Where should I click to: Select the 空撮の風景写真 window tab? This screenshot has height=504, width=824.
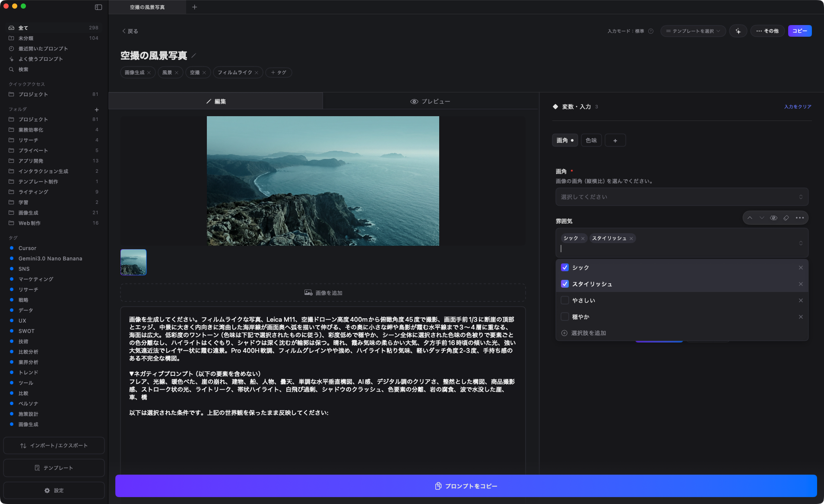pyautogui.click(x=147, y=7)
